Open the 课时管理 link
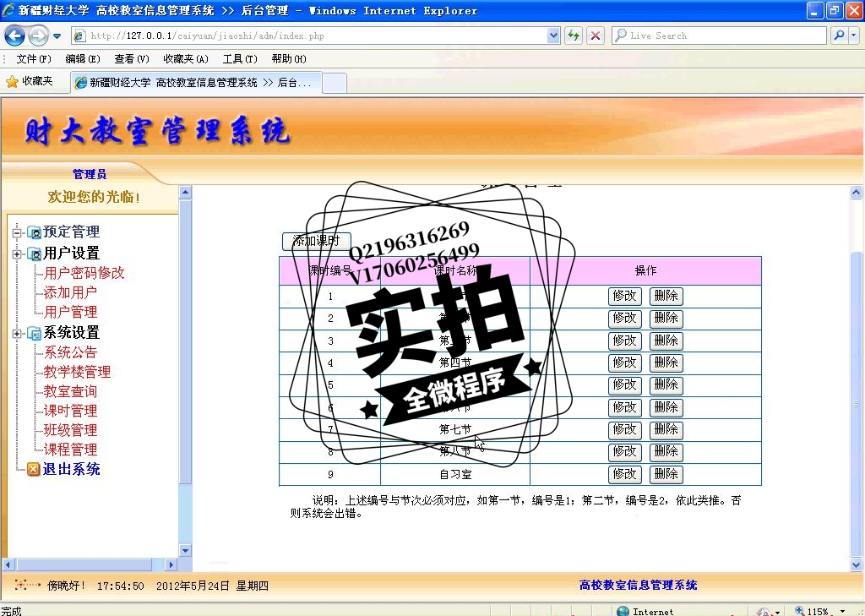 [70, 411]
